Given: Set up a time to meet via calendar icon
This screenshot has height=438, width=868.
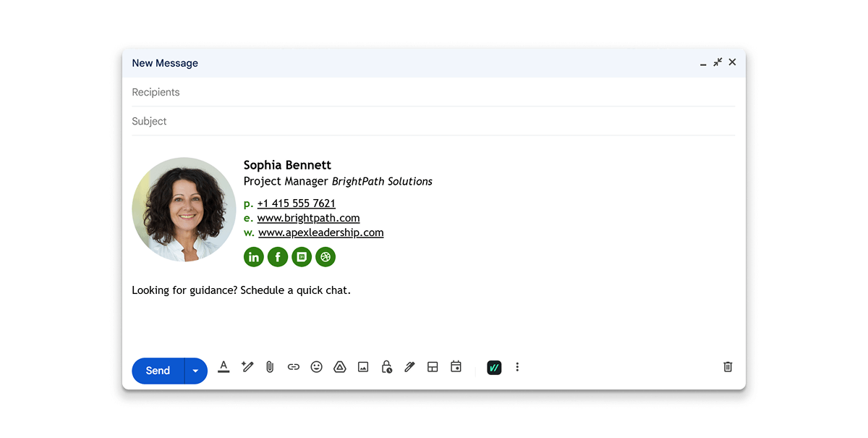Looking at the screenshot, I should coord(456,367).
